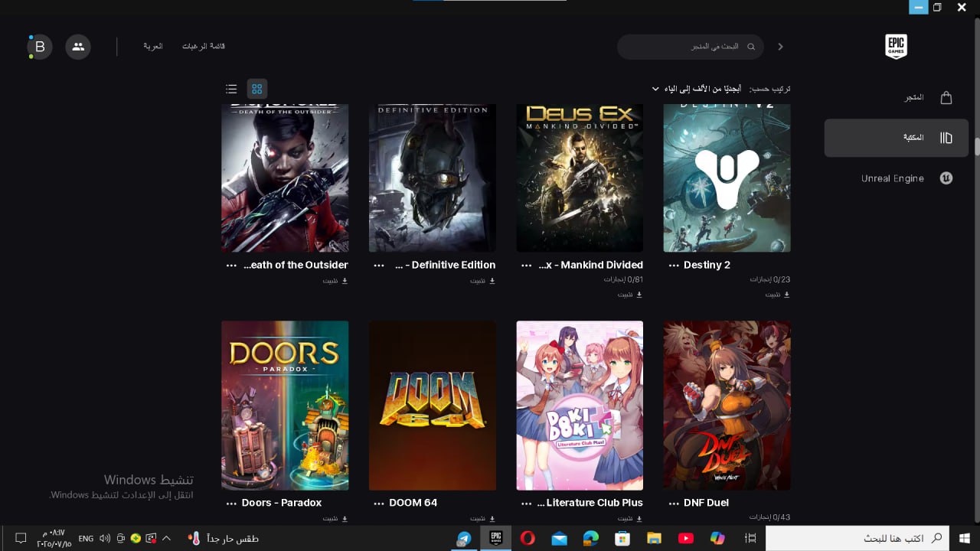Open File Explorer from the taskbar
Viewport: 980px width, 551px height.
[653, 538]
